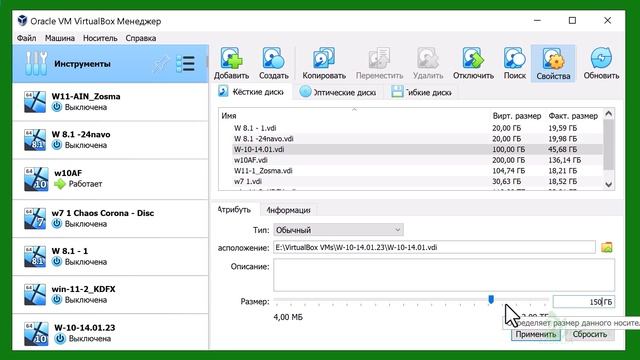
Task: Switch to the Информация tab
Action: (x=288, y=210)
